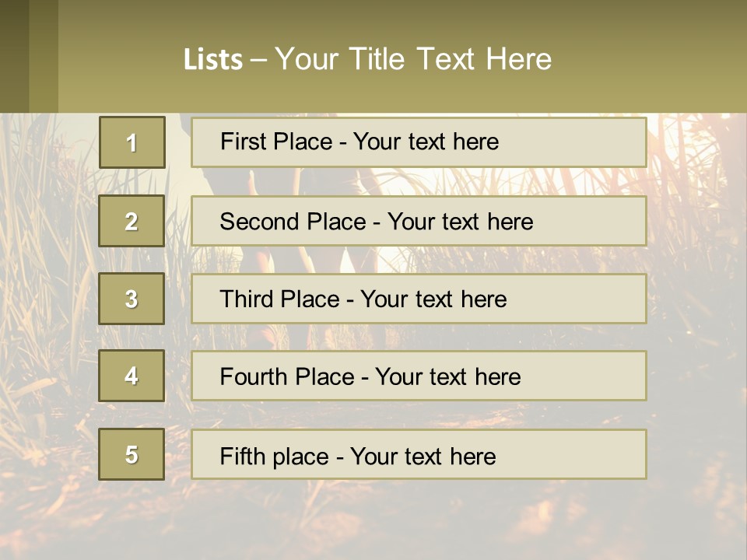Select the Third Place text box
This screenshot has width=747, height=560.
419,299
